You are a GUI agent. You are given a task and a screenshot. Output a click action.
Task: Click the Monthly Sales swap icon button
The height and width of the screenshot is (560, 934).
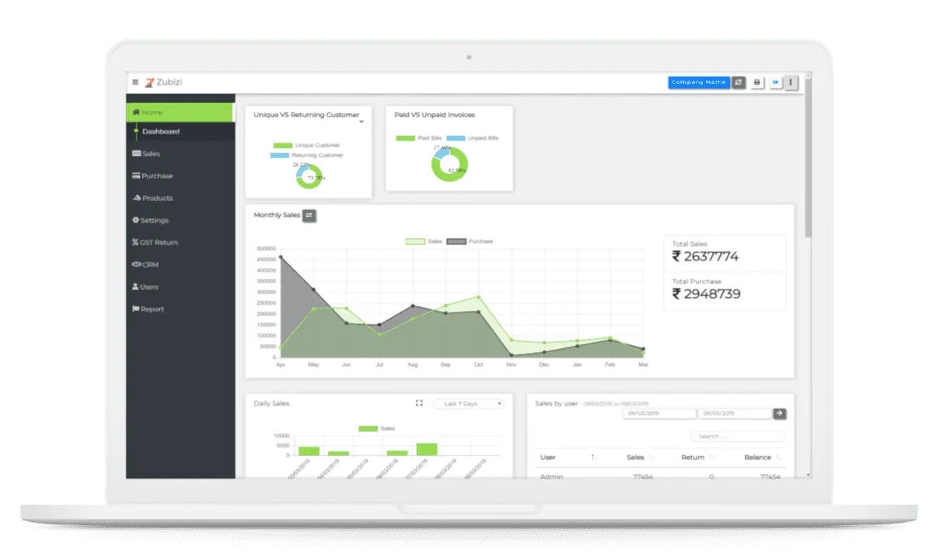tap(310, 215)
